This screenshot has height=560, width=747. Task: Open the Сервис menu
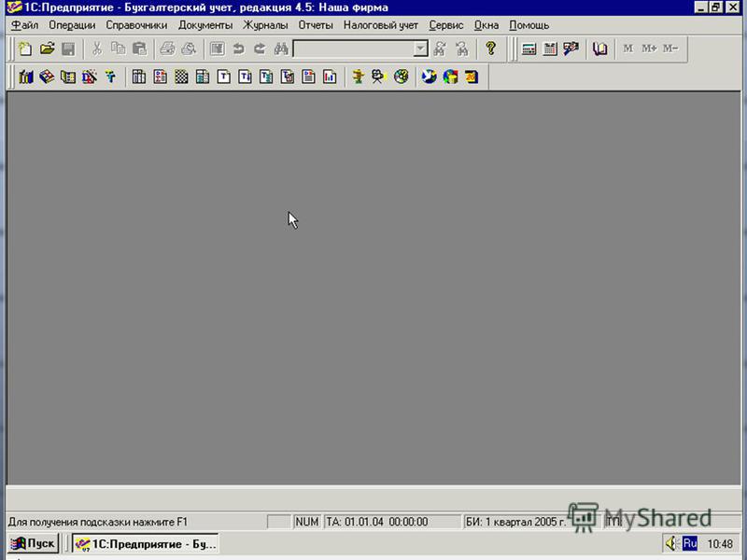(x=446, y=25)
